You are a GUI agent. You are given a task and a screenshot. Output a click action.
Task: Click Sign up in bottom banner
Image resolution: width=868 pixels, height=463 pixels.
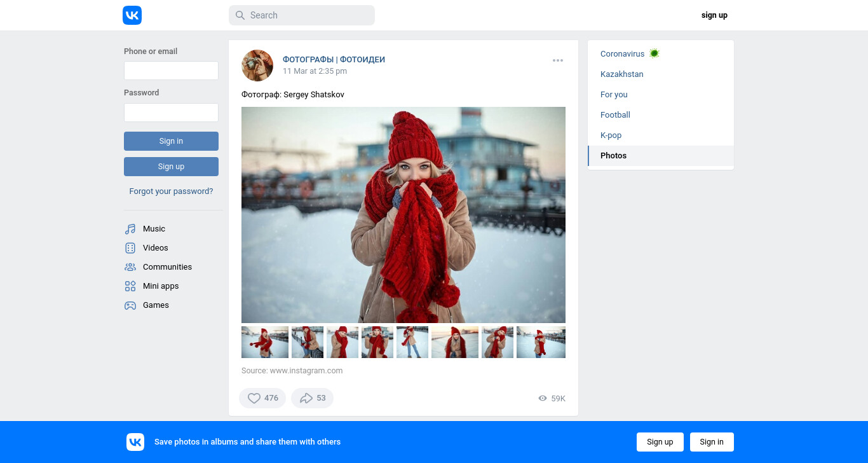tap(660, 442)
